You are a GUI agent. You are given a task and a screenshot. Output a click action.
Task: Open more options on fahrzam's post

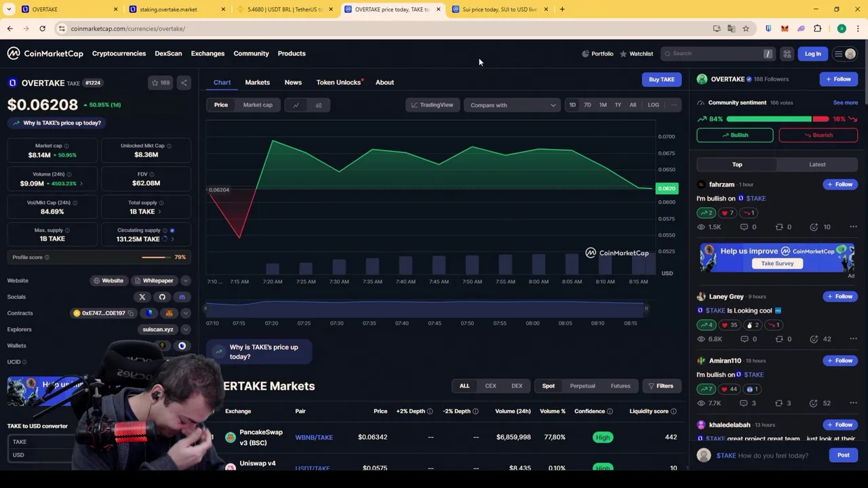click(x=853, y=227)
